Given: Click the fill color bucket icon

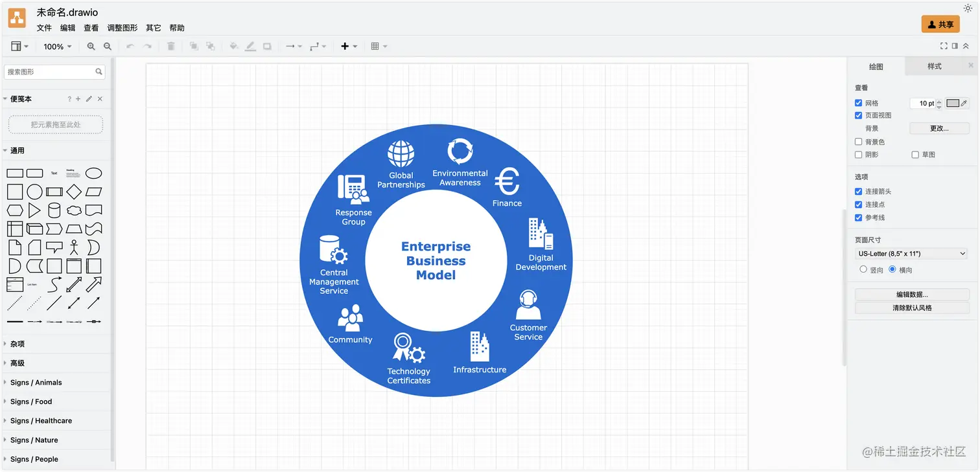Looking at the screenshot, I should pos(234,47).
